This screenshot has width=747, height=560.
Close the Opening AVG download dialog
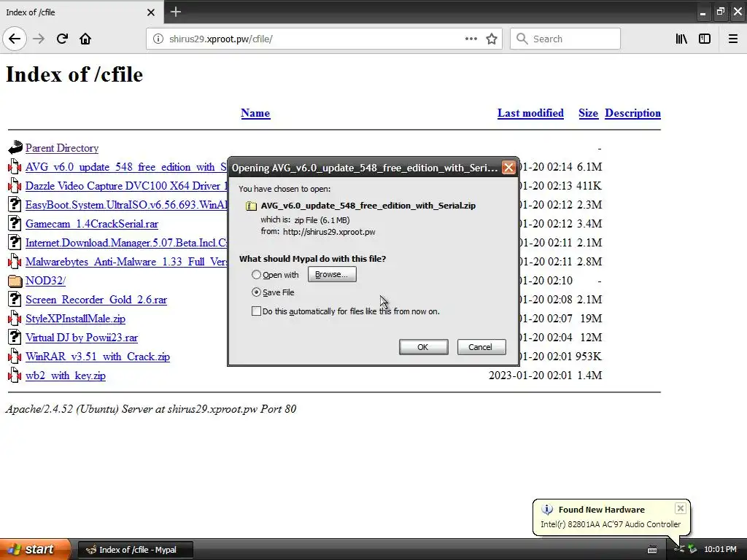tap(508, 168)
